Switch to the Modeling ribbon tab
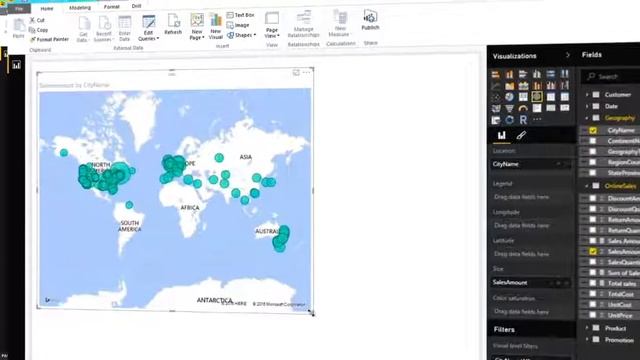The image size is (640, 360). (80, 8)
